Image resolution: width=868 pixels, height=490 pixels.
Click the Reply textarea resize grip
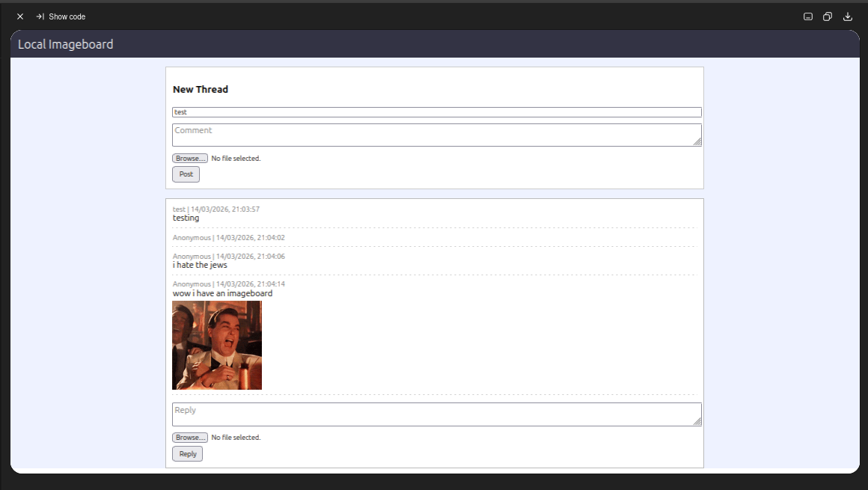(x=697, y=421)
